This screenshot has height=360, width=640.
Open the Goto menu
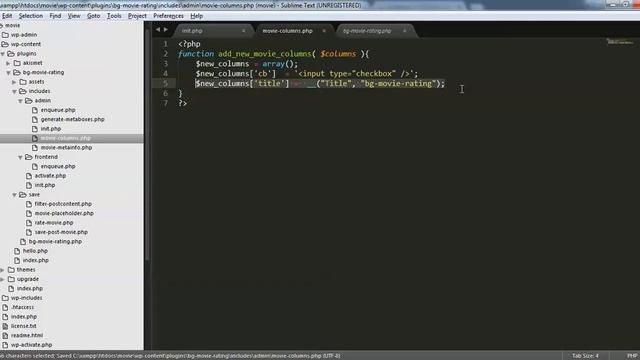[x=93, y=16]
